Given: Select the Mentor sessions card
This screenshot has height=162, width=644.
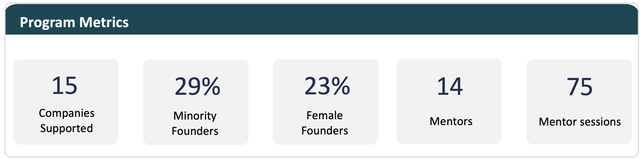Looking at the screenshot, I should tap(579, 102).
